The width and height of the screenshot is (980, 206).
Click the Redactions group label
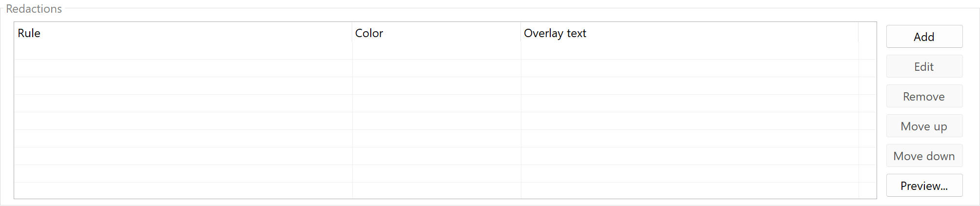34,9
